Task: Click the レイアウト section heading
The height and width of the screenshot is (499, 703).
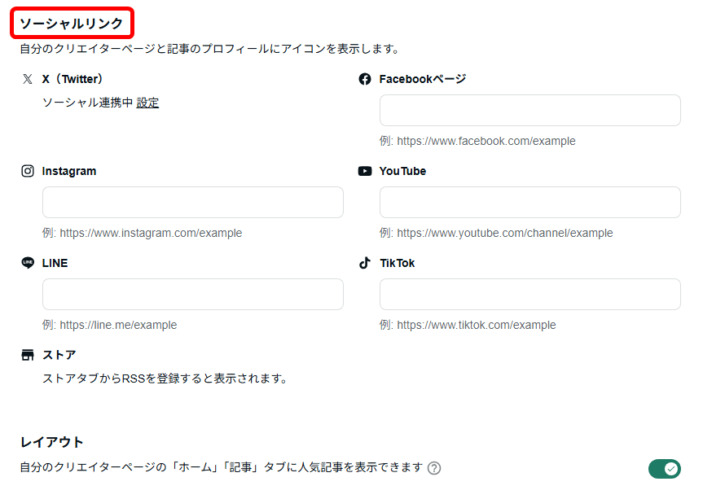Action: [52, 441]
